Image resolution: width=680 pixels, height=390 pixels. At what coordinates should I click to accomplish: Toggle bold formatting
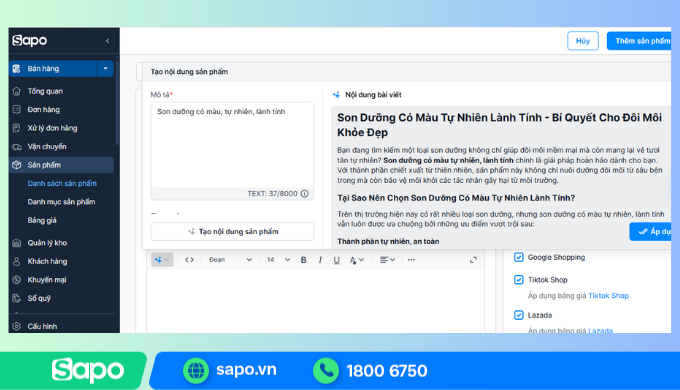tap(304, 260)
